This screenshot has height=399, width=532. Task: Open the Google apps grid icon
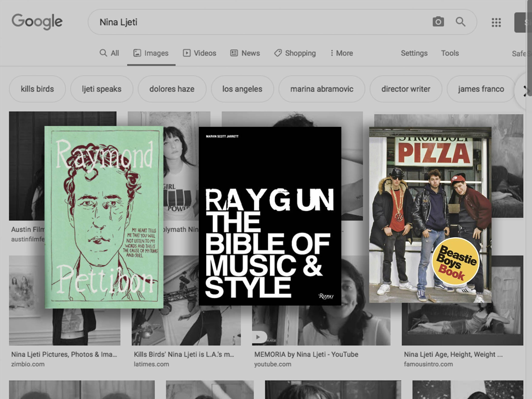496,22
